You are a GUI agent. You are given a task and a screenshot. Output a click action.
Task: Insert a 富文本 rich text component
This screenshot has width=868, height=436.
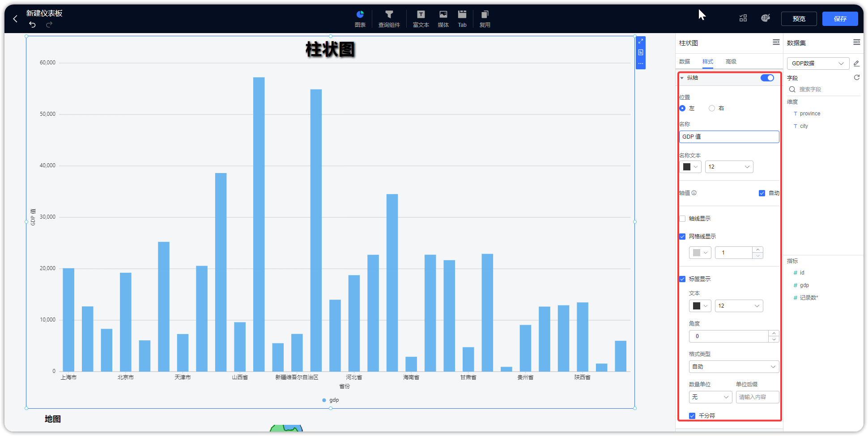coord(421,19)
